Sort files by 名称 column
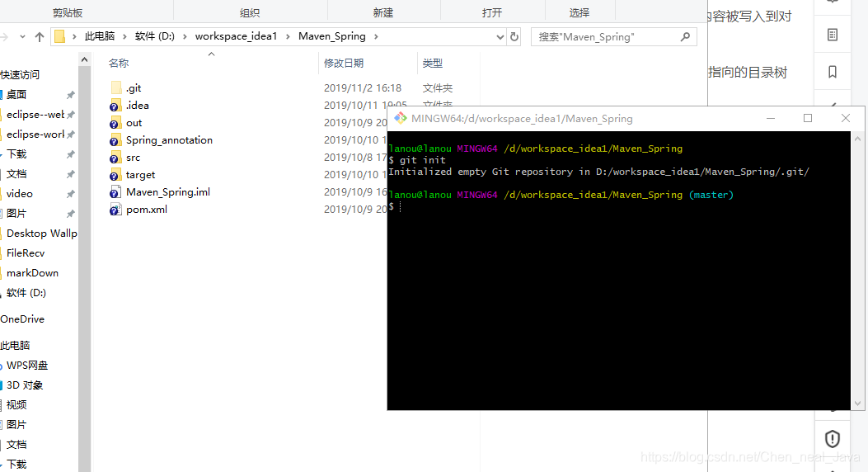The image size is (868, 472). pyautogui.click(x=119, y=64)
